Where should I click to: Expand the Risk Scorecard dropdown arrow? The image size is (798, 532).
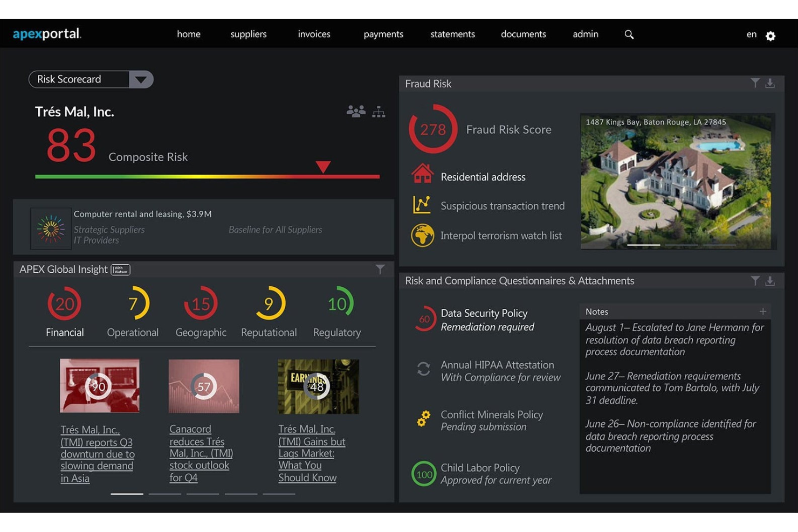141,80
